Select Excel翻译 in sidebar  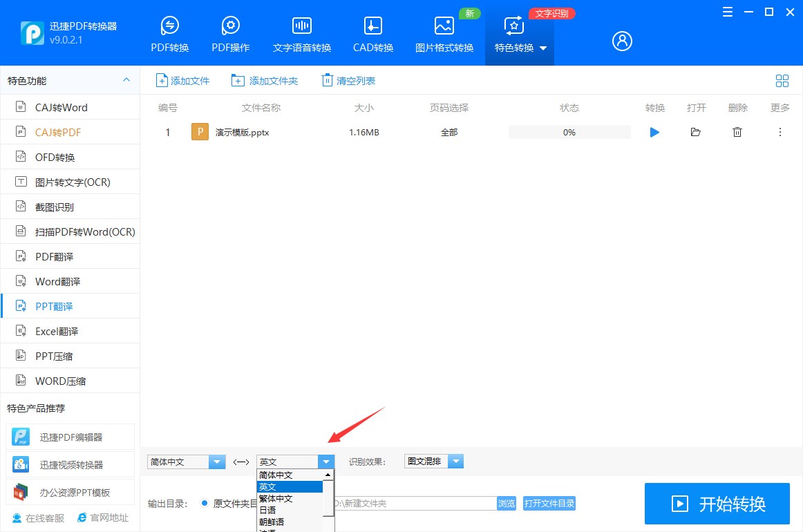[70, 331]
